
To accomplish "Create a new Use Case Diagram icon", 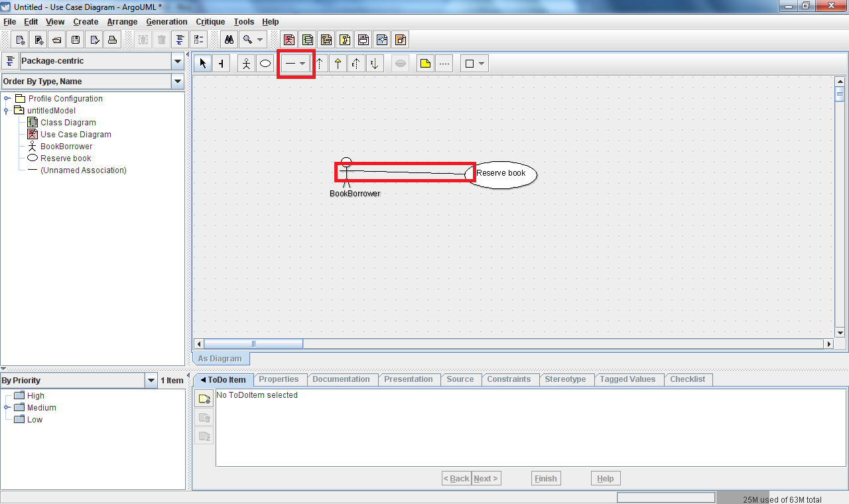I will pyautogui.click(x=289, y=40).
